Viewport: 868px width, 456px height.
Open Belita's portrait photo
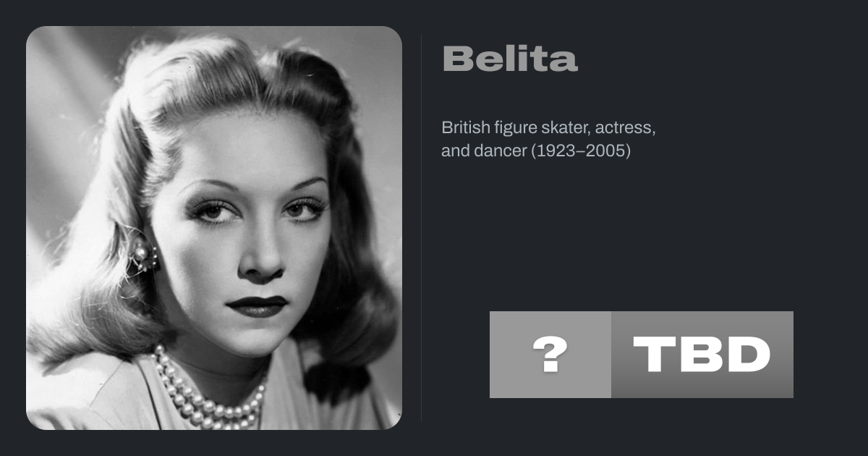[x=214, y=228]
